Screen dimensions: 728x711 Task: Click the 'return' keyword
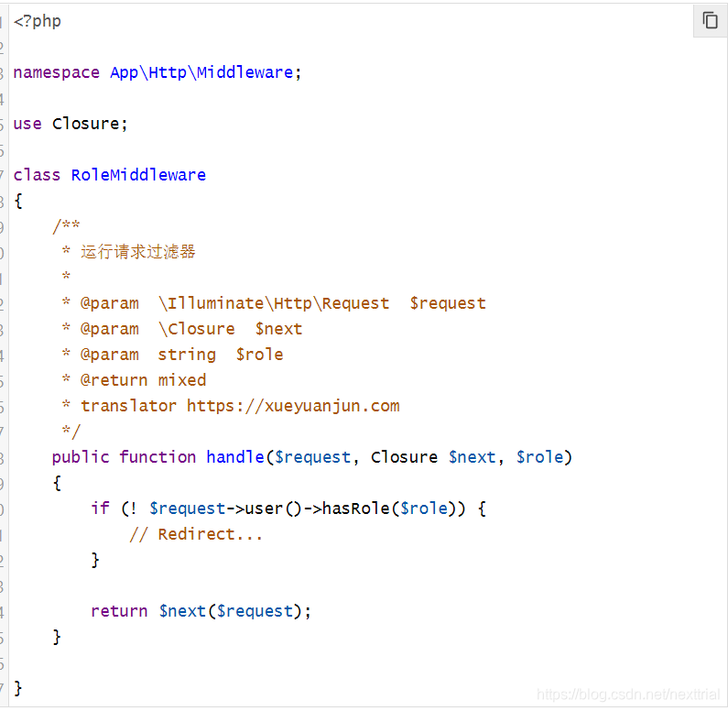click(x=119, y=612)
